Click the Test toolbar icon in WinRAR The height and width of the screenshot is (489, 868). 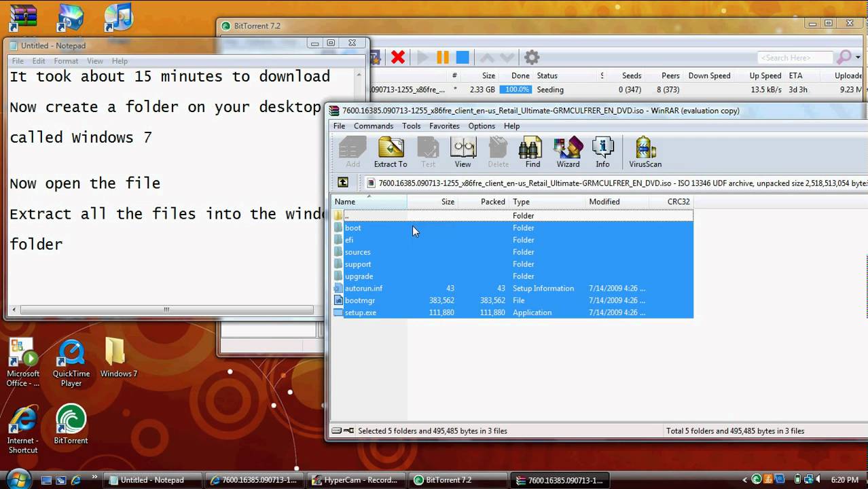pos(428,152)
